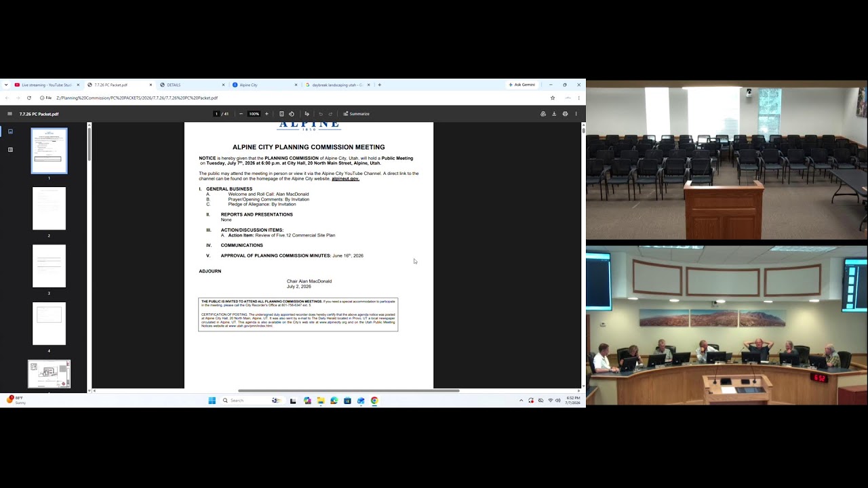Open the Windows Start menu
The height and width of the screenshot is (488, 868).
212,401
